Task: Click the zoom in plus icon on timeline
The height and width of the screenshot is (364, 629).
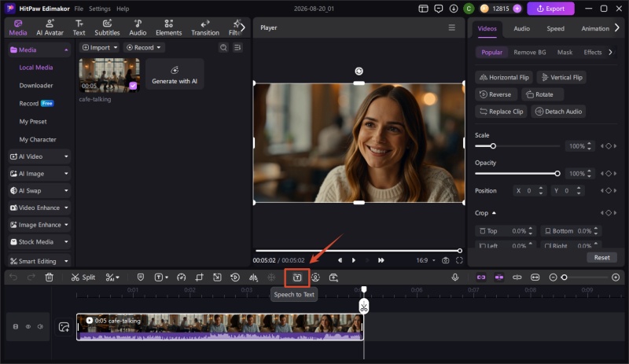Action: coord(616,278)
